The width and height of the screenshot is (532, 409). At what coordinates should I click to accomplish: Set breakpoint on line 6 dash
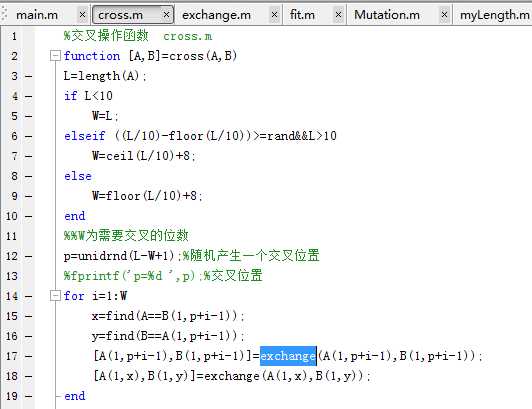click(x=29, y=136)
